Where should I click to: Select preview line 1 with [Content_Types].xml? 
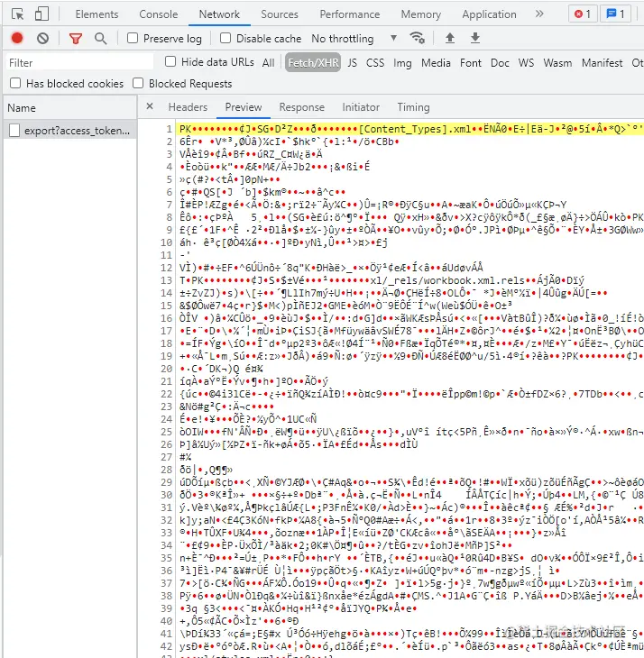click(x=409, y=129)
